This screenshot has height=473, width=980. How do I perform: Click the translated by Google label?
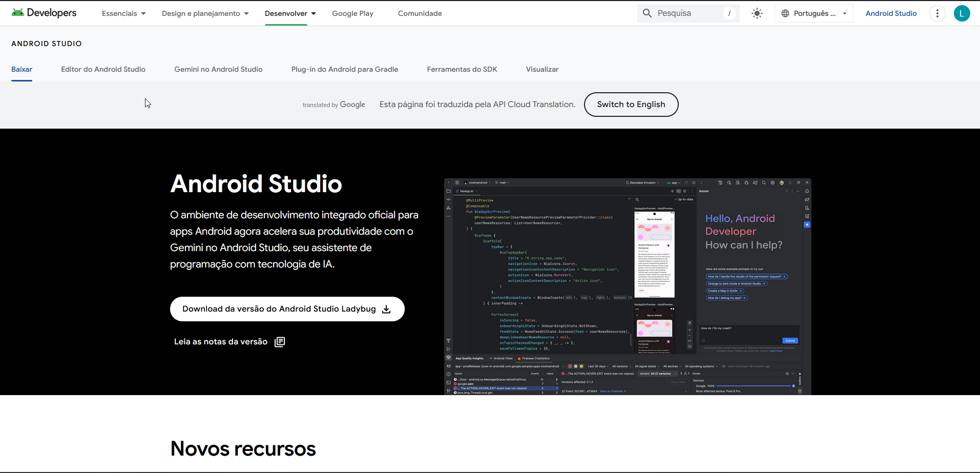334,105
